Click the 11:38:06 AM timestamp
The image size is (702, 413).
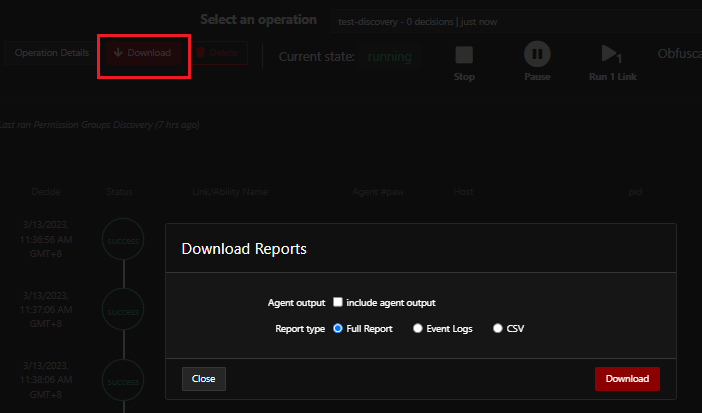[x=46, y=380]
